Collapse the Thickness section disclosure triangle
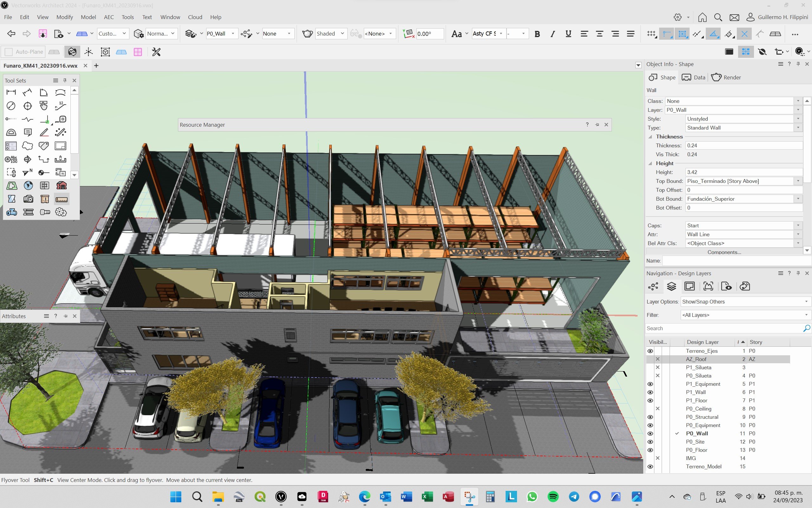 [x=650, y=137]
